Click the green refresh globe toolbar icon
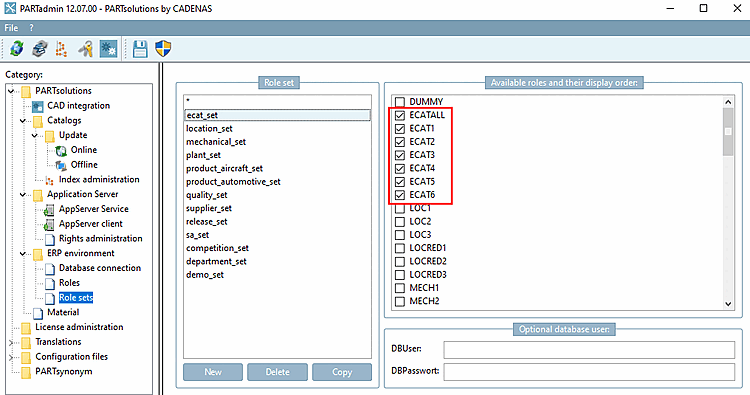The image size is (750, 395). 17,48
